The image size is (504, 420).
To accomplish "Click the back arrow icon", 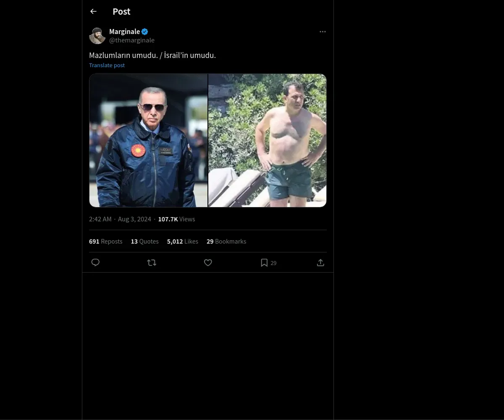I will pos(93,12).
